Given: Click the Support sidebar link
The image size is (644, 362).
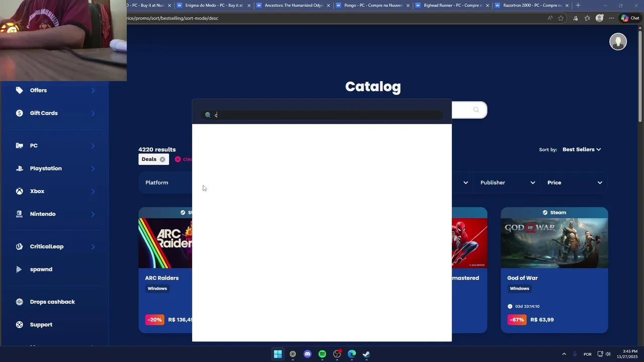Looking at the screenshot, I should click(41, 325).
